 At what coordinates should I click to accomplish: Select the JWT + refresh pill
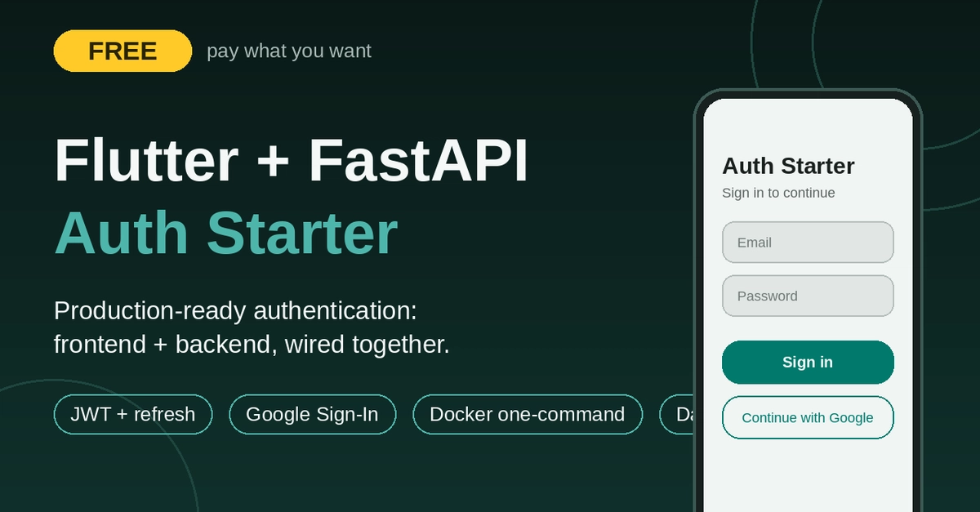click(133, 414)
